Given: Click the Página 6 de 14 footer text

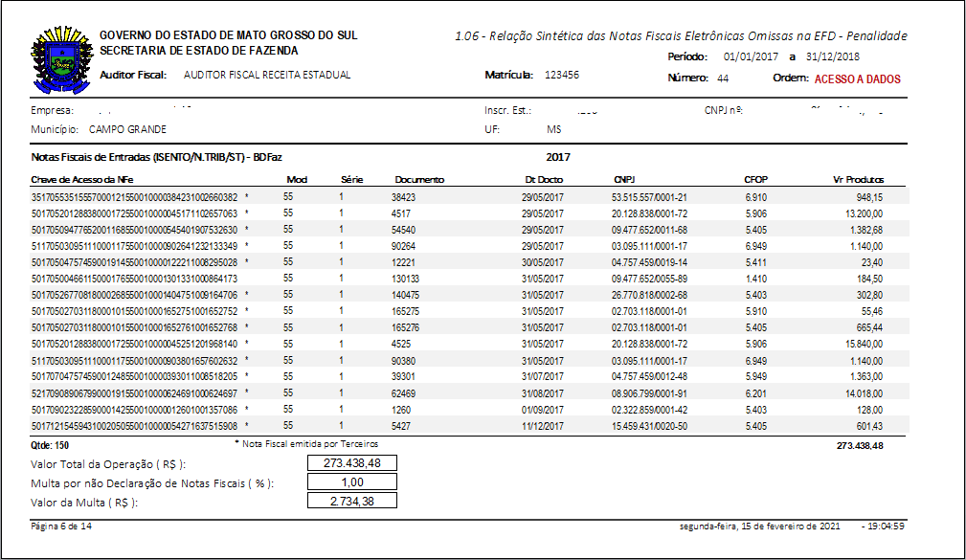Looking at the screenshot, I should pyautogui.click(x=61, y=526).
